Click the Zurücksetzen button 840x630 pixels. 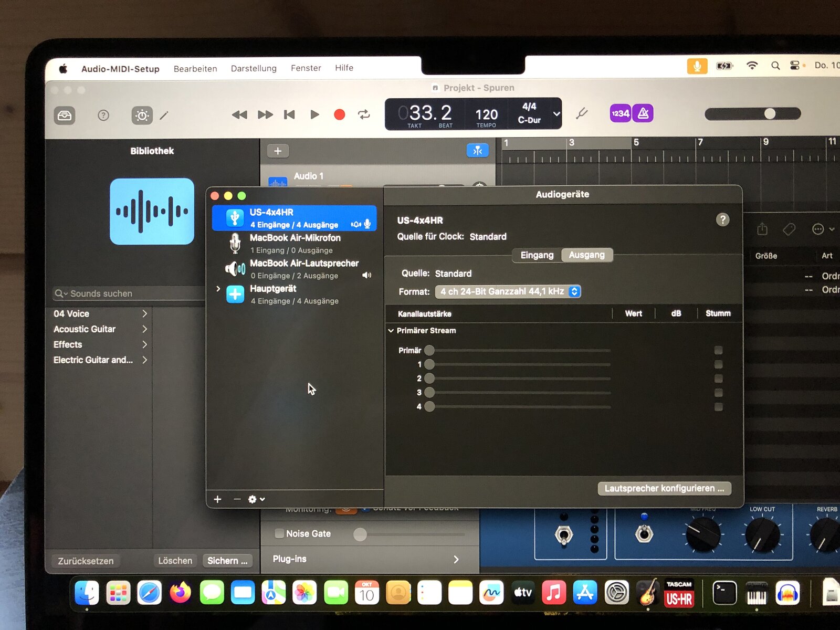click(86, 561)
